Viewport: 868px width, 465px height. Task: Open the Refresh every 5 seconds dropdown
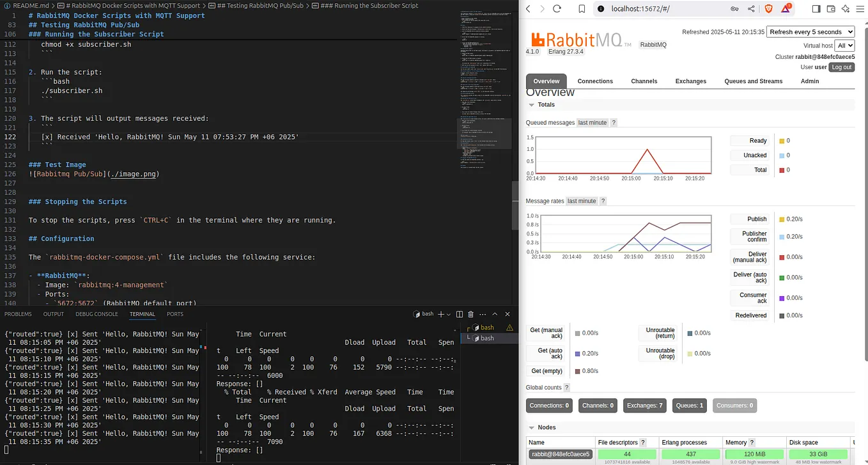click(x=810, y=31)
